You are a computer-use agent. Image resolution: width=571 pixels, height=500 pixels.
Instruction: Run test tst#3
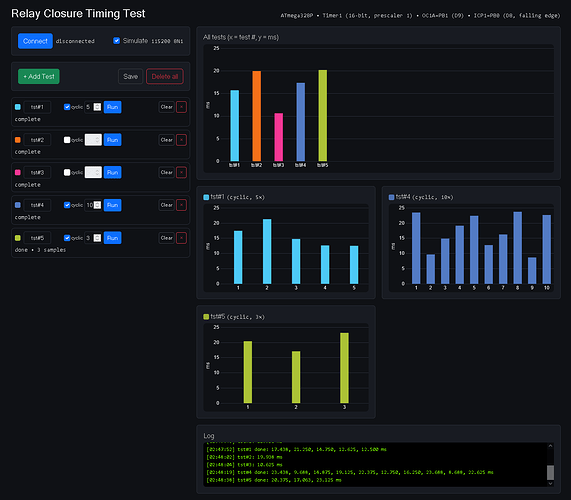pos(113,172)
